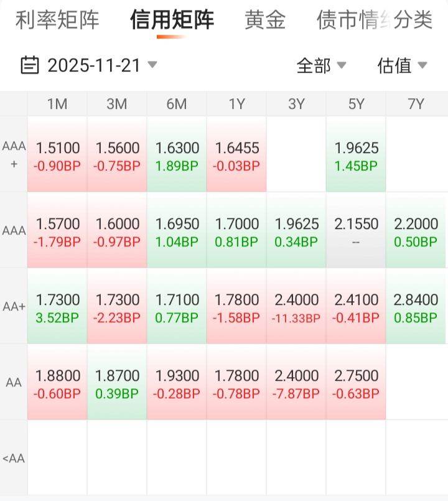Click the calendar icon beside the date
The height and width of the screenshot is (501, 448).
click(30, 65)
